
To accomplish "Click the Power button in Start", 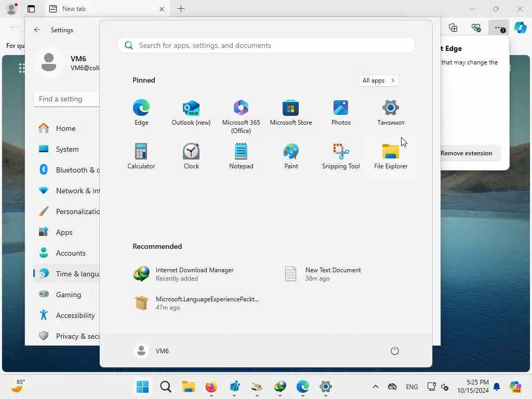I will tap(394, 351).
